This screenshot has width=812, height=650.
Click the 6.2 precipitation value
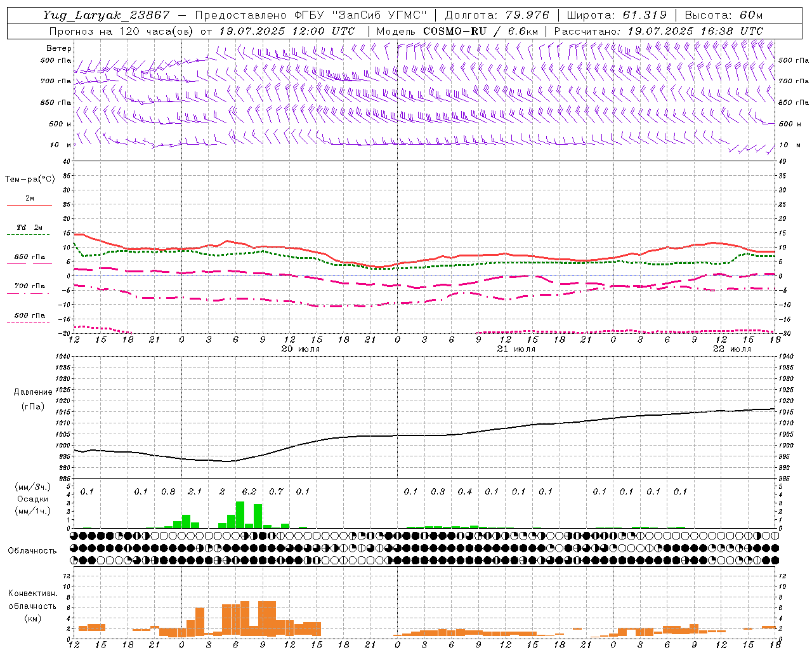tap(249, 491)
